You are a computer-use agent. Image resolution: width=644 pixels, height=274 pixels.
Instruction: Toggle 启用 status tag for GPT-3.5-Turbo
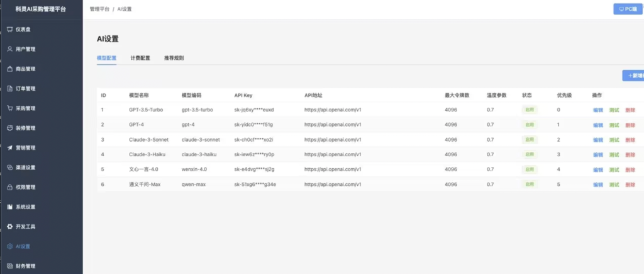(530, 110)
